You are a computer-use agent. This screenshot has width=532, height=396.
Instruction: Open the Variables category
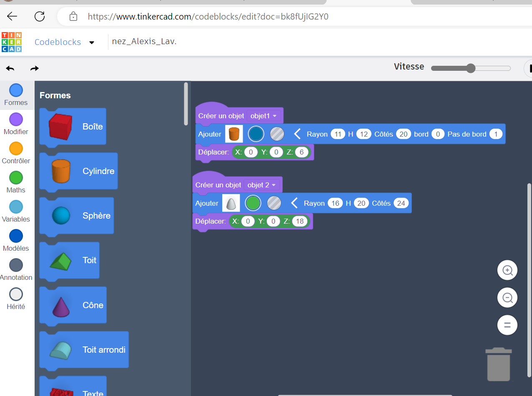coord(16,212)
